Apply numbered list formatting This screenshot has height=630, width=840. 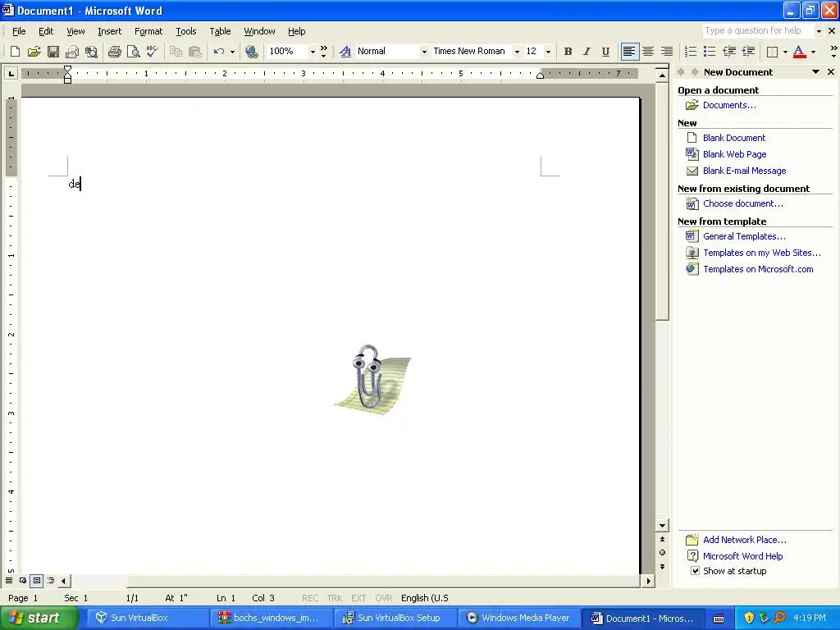691,52
